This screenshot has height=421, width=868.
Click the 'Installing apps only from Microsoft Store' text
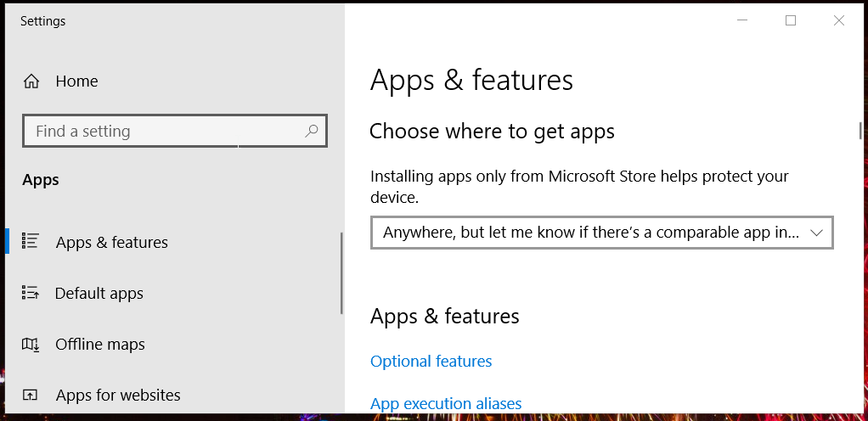click(579, 187)
